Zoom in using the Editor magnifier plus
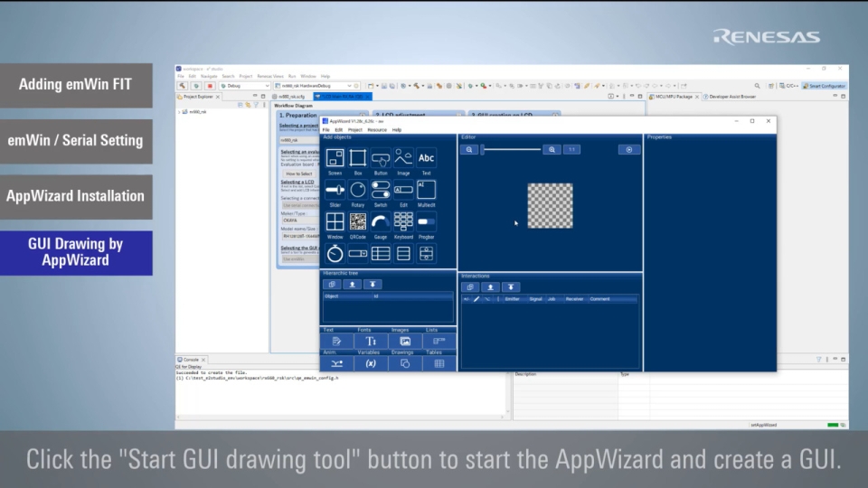 coord(552,150)
